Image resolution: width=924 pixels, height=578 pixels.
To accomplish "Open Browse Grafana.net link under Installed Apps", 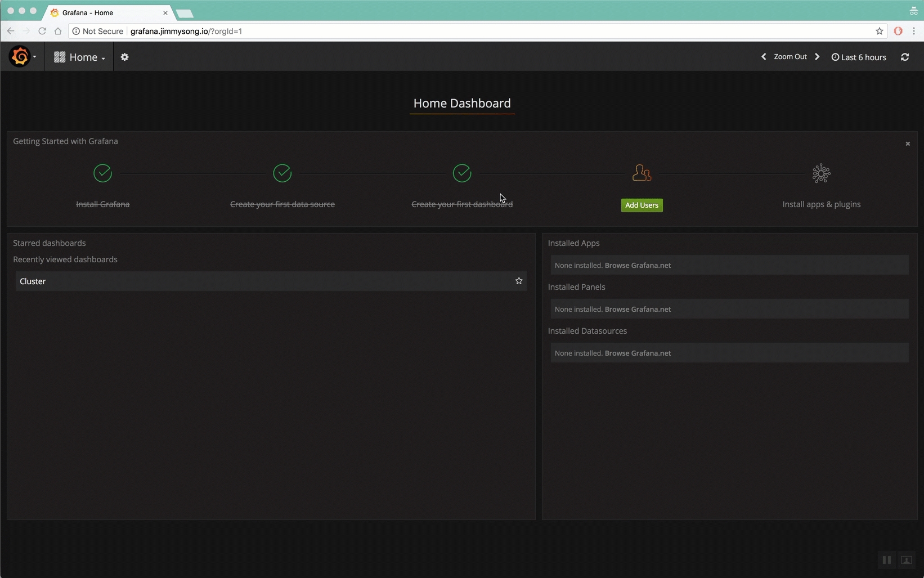I will 638,266.
